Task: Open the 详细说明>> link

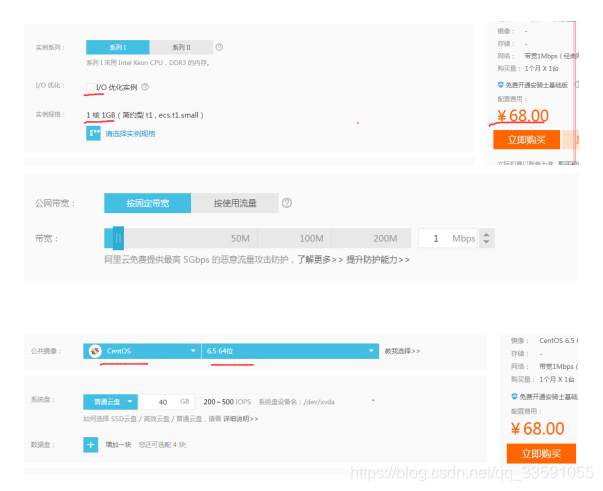Action: (241, 419)
